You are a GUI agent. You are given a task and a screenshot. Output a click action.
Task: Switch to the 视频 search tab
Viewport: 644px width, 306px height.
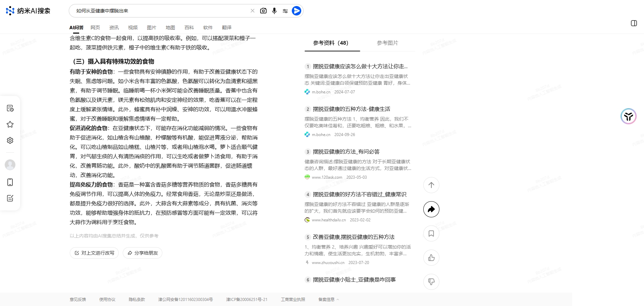tap(132, 28)
